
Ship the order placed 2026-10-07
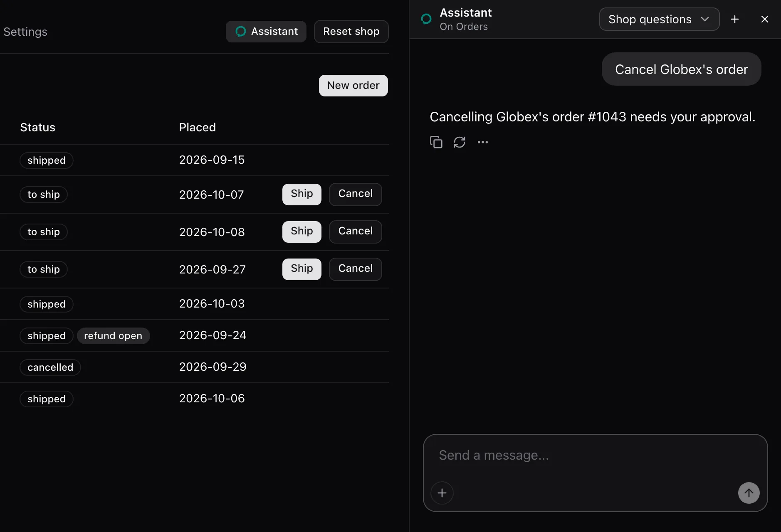click(x=302, y=194)
